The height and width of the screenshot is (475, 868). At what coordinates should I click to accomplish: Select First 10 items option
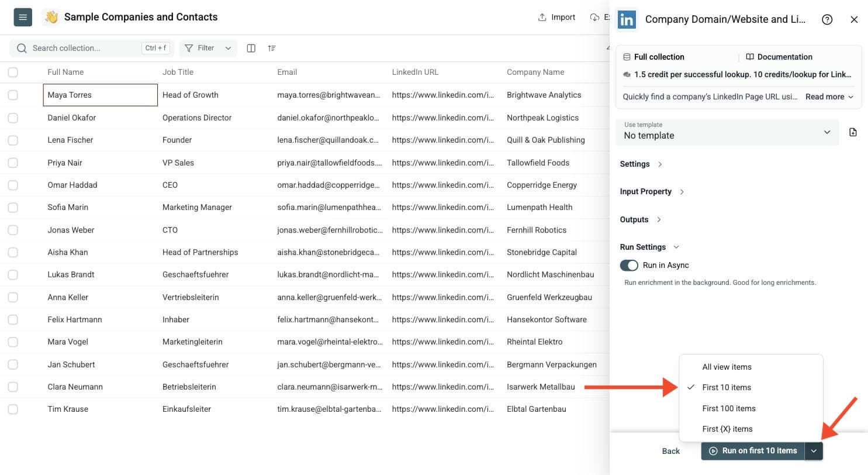pos(751,387)
